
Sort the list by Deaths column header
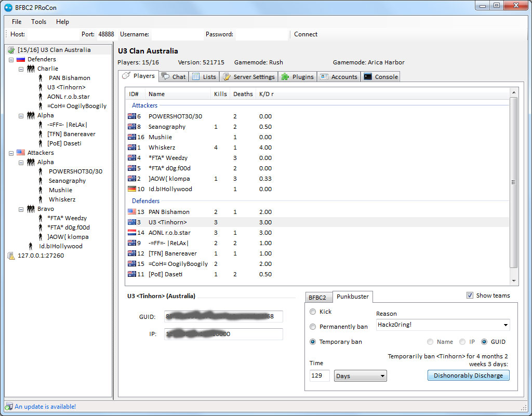tap(243, 94)
